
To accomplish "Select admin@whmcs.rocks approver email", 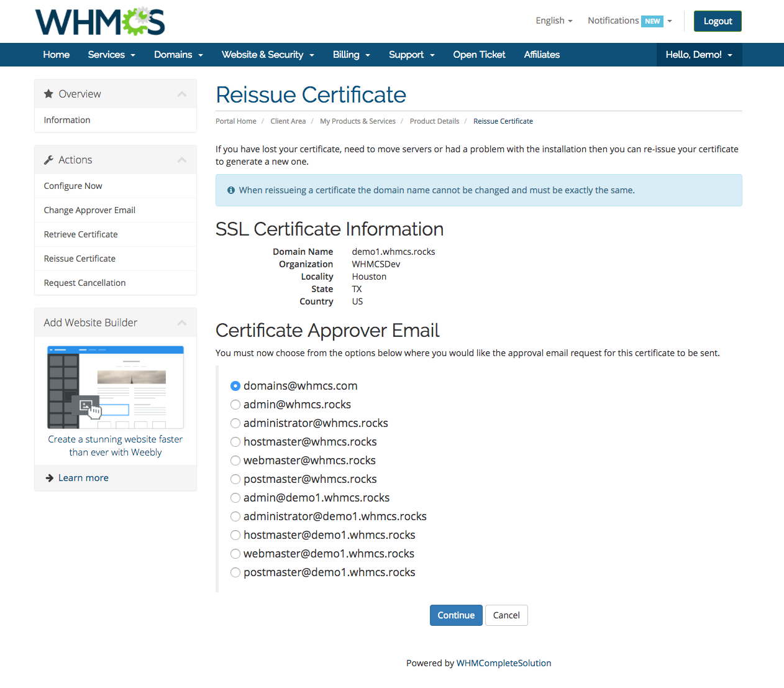I will (x=235, y=405).
